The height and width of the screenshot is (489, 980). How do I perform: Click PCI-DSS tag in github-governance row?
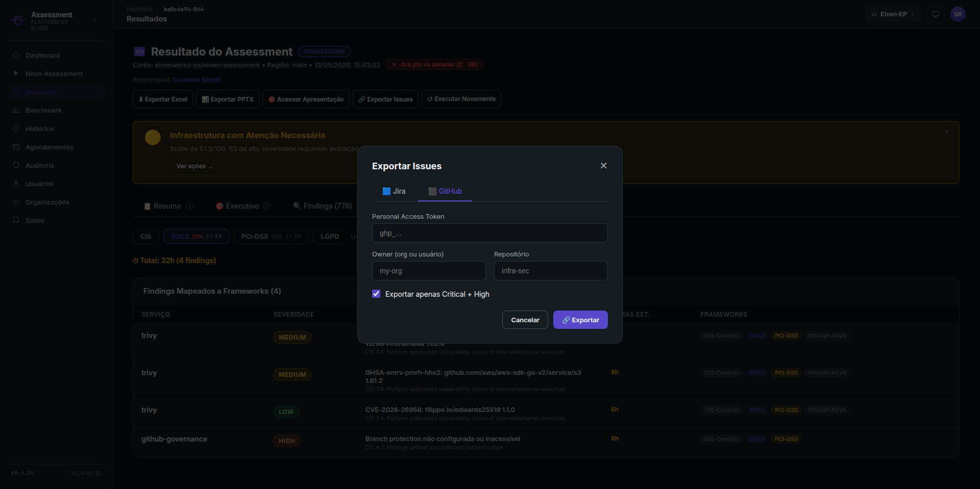coord(786,439)
